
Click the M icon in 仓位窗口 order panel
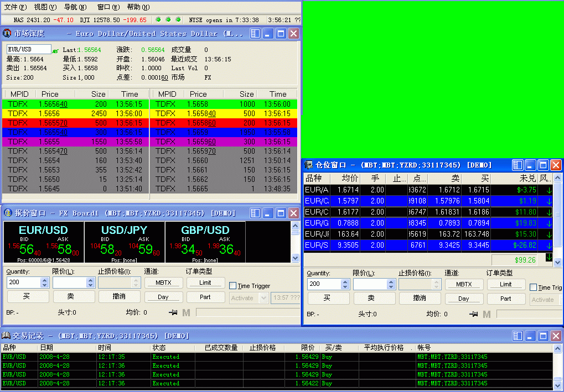point(487,315)
